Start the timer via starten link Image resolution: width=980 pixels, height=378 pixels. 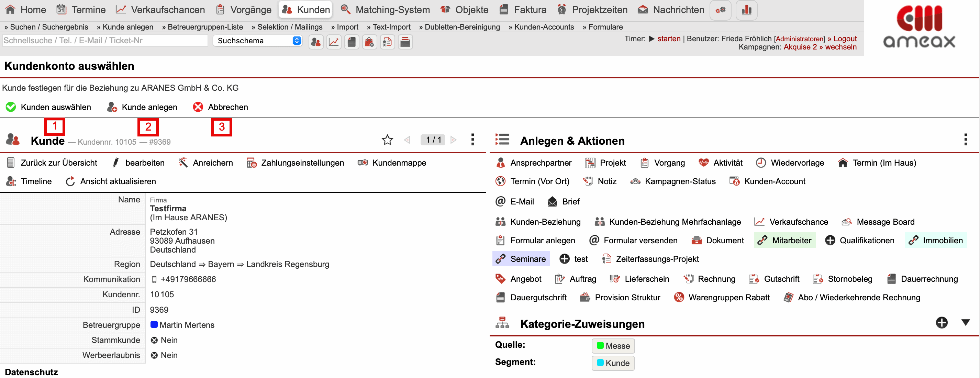pyautogui.click(x=668, y=38)
